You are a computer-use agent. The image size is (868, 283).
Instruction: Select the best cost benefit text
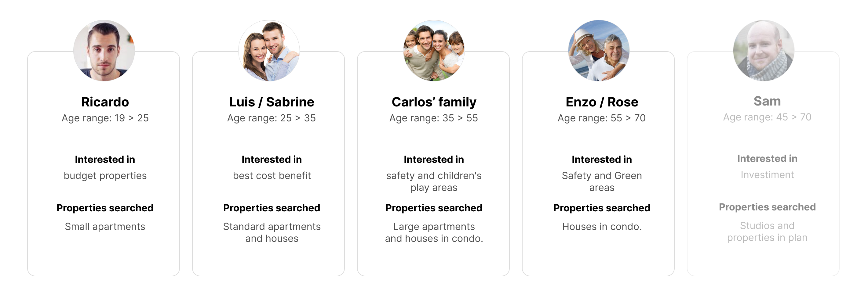click(x=272, y=176)
